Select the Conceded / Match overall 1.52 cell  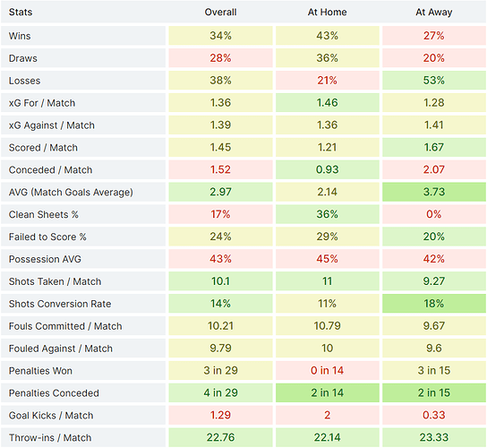point(220,169)
